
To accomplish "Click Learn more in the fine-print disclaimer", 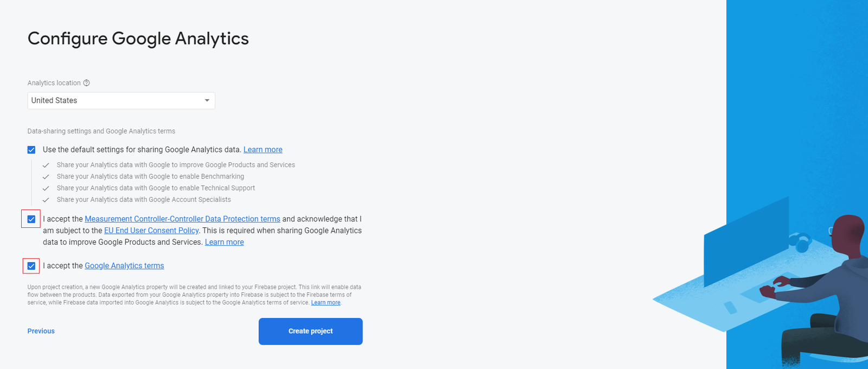I will [325, 303].
